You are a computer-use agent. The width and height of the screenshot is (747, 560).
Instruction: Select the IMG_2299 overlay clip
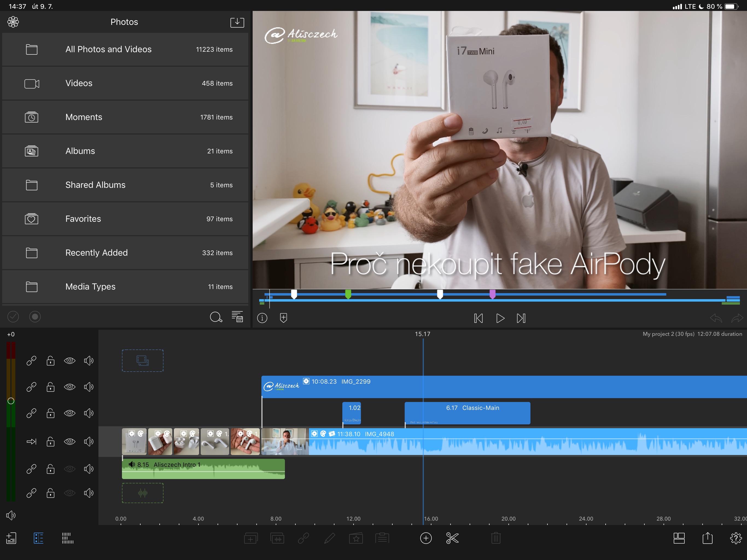(504, 387)
